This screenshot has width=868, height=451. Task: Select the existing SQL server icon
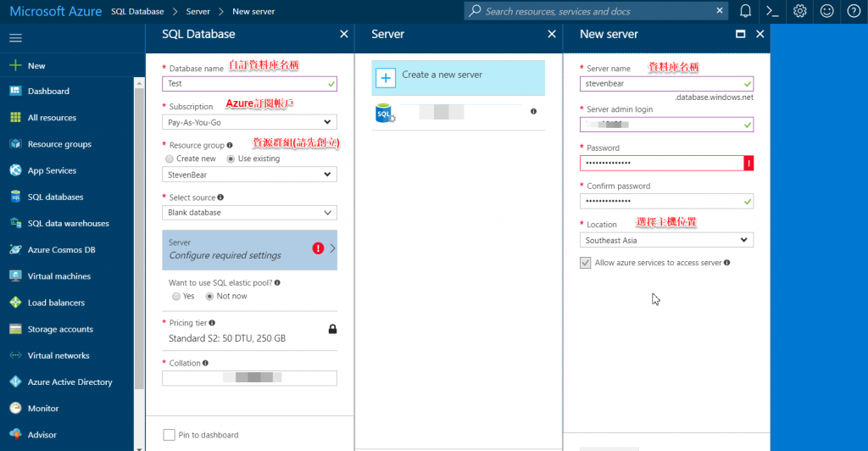[385, 113]
